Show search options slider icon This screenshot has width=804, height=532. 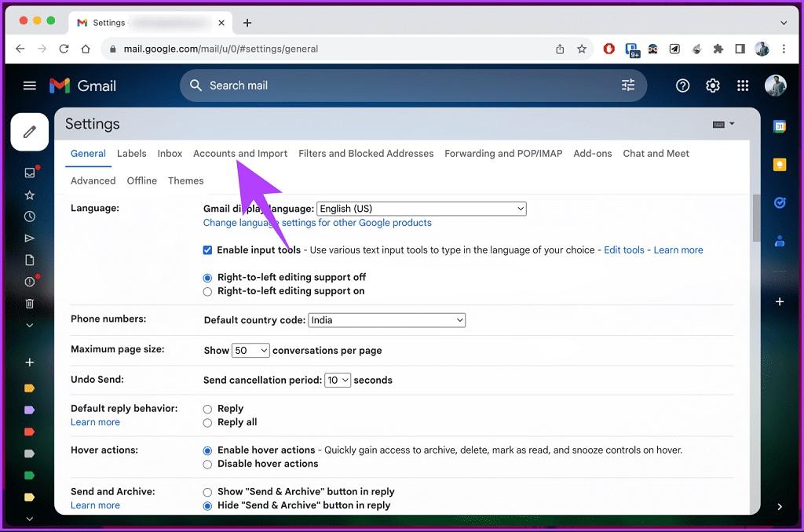point(628,85)
